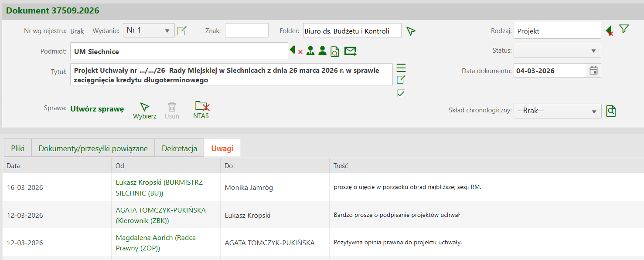Expand the Status dropdown
Image resolution: width=644 pixels, height=260 pixels.
point(557,51)
